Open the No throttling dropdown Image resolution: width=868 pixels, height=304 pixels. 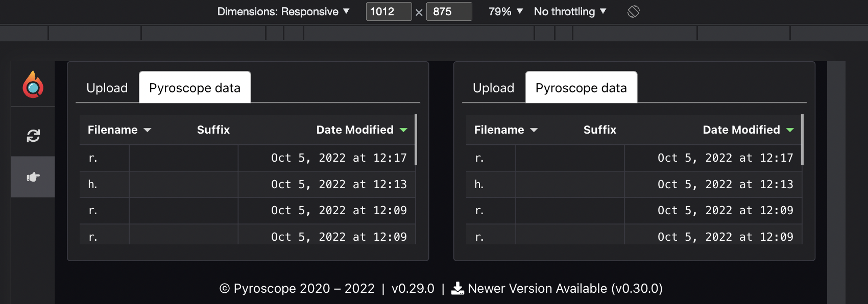[x=570, y=11]
